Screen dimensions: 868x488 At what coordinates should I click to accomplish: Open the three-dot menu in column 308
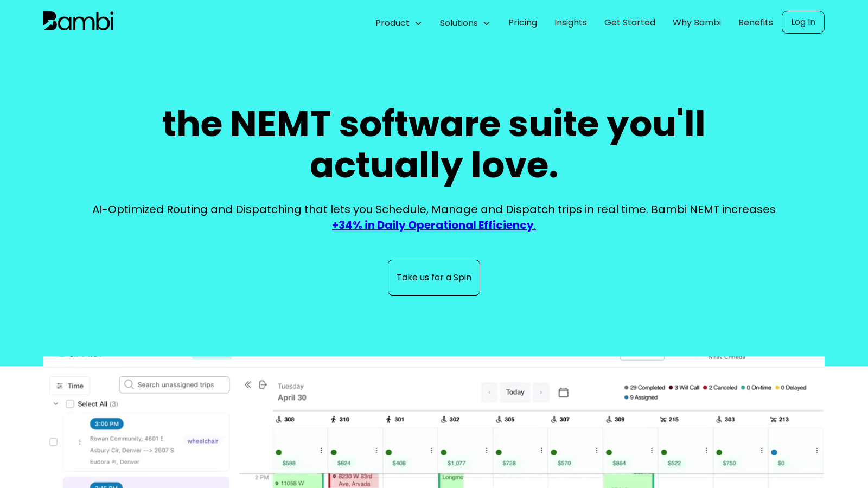(321, 451)
